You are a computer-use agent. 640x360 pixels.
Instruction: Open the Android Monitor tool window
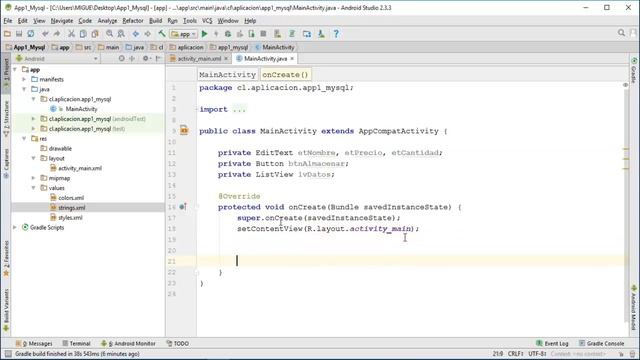(x=128, y=344)
